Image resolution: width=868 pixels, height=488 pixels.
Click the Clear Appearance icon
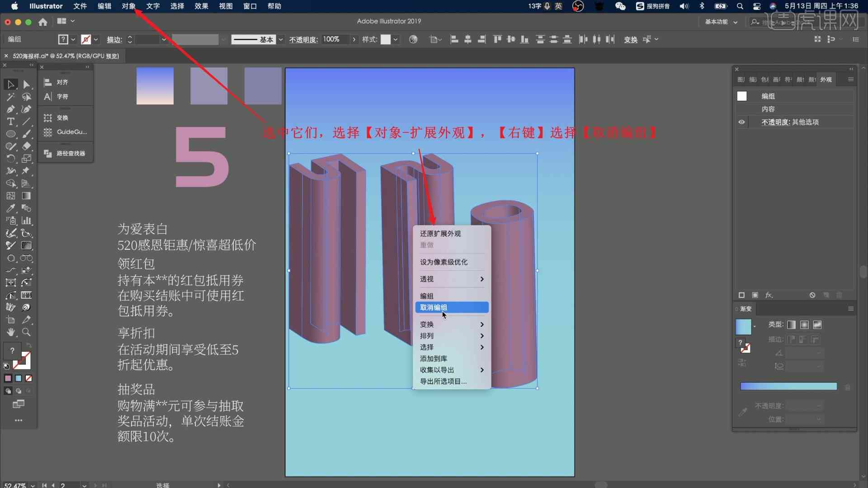pos(812,295)
